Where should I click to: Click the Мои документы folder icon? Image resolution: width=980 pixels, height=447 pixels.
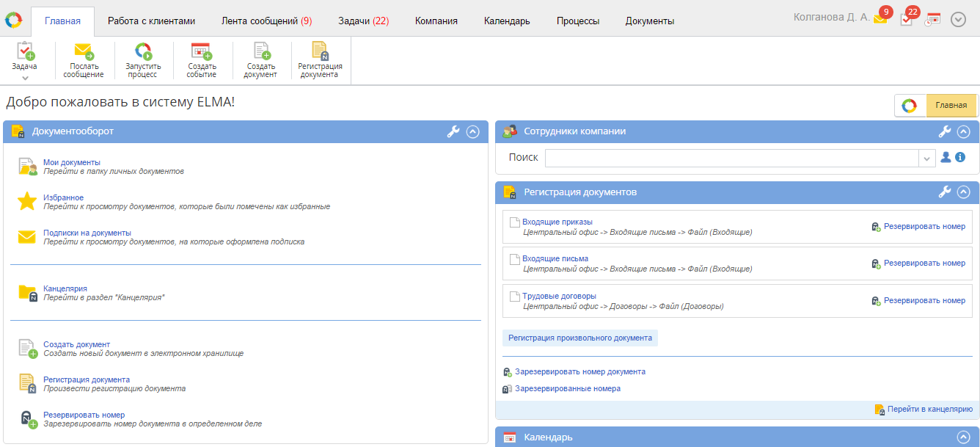tap(27, 167)
